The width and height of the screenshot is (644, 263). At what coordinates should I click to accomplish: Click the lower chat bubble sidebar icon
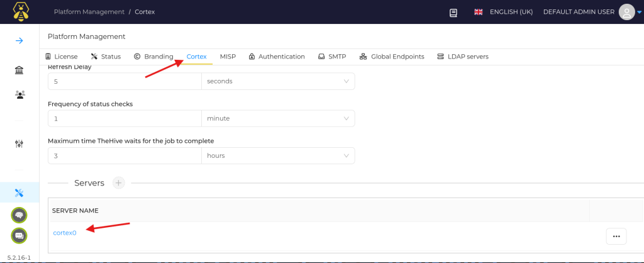19,236
